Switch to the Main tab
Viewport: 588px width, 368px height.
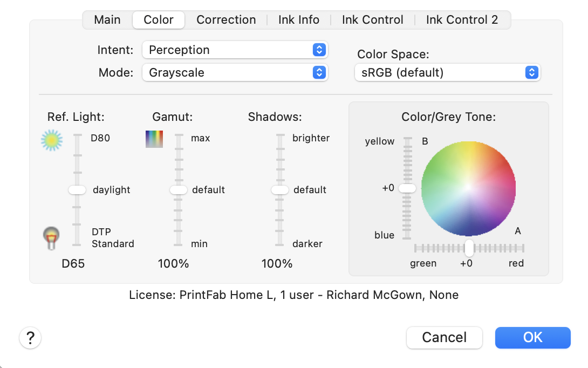(107, 20)
